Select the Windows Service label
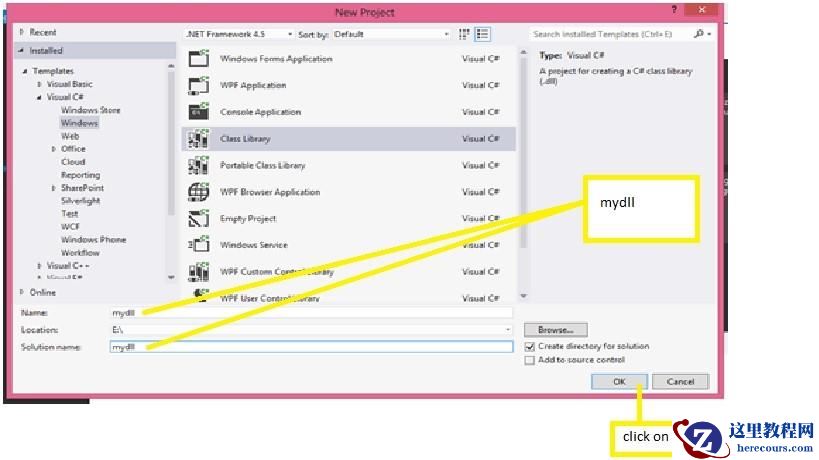819x460 pixels. coord(254,245)
